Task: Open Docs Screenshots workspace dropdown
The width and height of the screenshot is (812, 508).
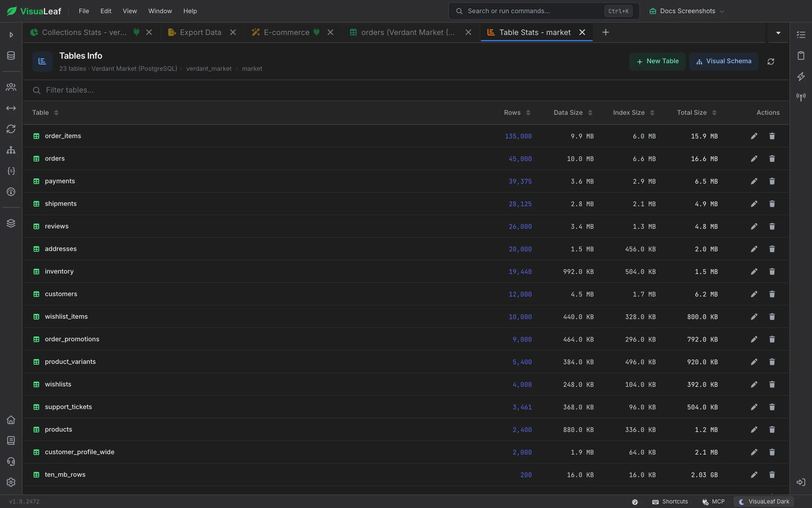Action: (686, 11)
